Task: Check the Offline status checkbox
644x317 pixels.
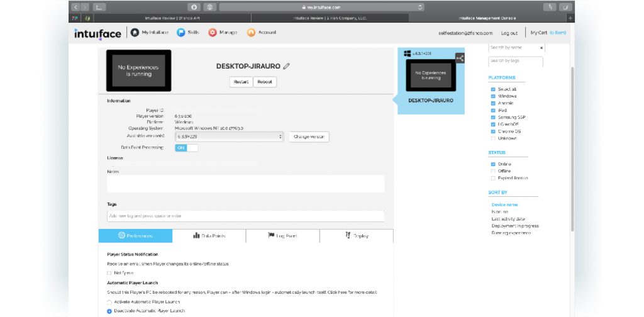Action: point(493,171)
